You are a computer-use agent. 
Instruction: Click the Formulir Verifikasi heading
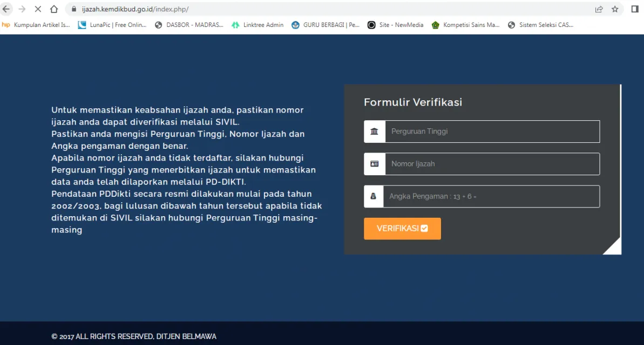coord(413,102)
